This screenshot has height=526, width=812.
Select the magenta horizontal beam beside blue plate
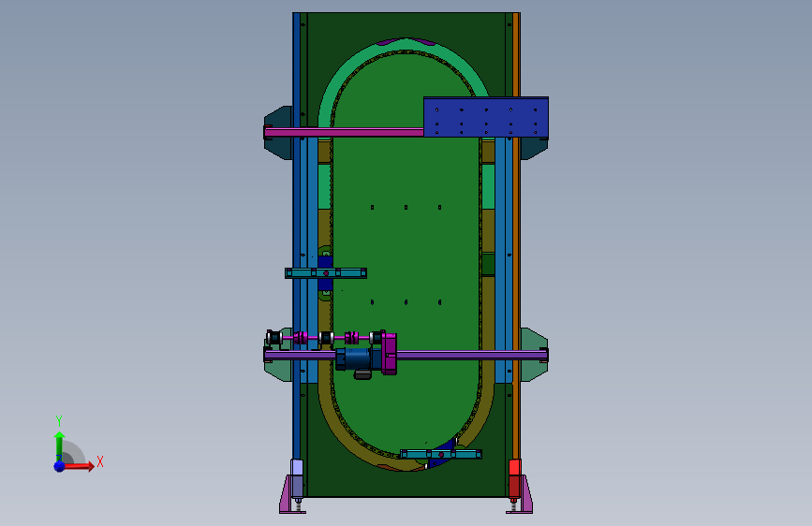(x=344, y=133)
